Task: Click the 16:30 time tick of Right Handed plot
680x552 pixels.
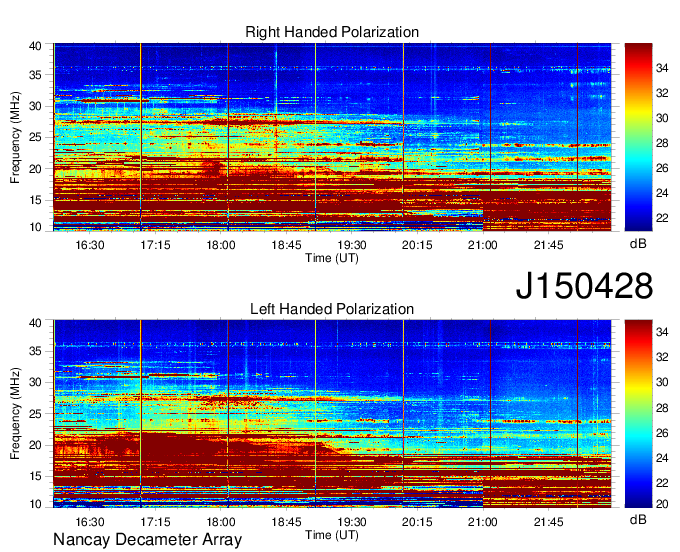Action: (x=90, y=245)
